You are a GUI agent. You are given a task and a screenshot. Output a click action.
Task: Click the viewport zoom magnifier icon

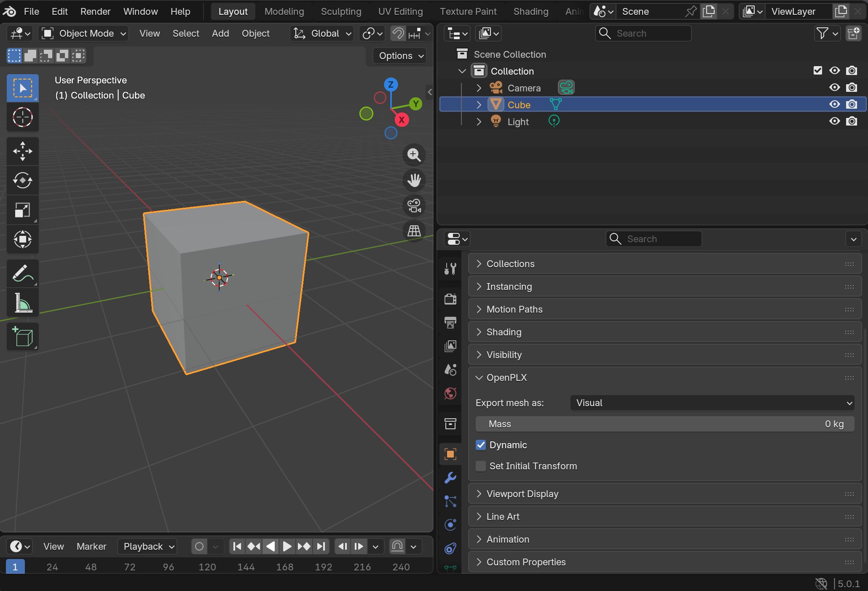click(414, 155)
